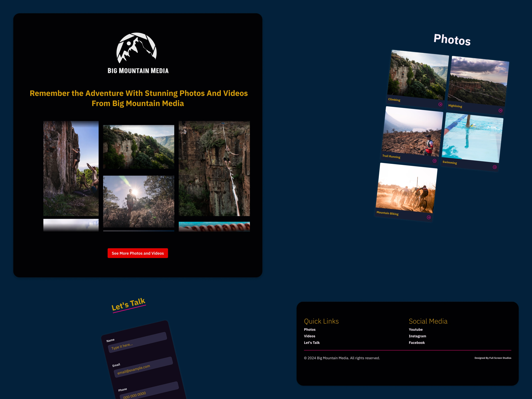Click the Photos section heading

coord(452,40)
